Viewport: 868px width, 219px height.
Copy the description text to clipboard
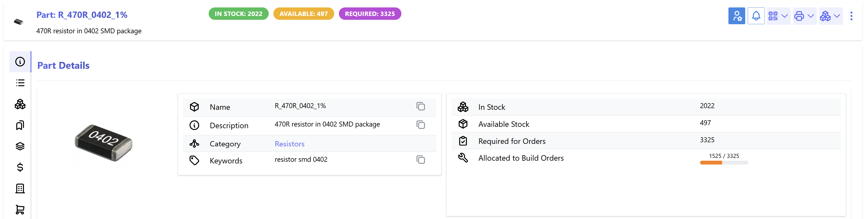pyautogui.click(x=420, y=125)
